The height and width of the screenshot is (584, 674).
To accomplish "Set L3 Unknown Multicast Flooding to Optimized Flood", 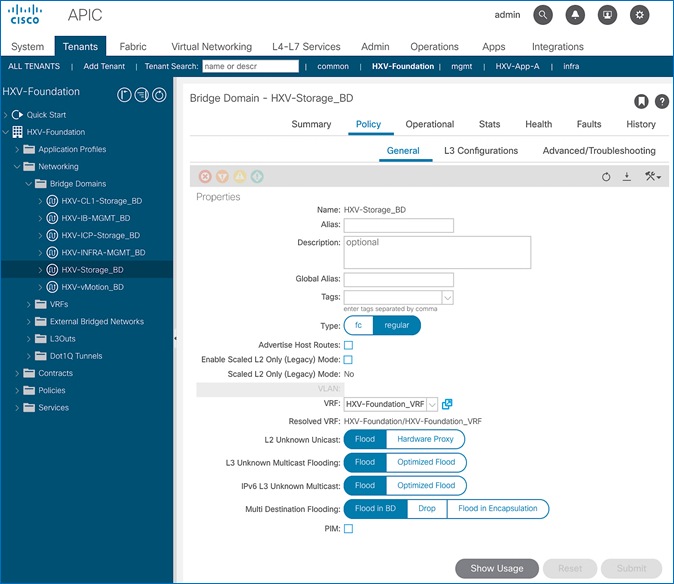I will (x=426, y=462).
